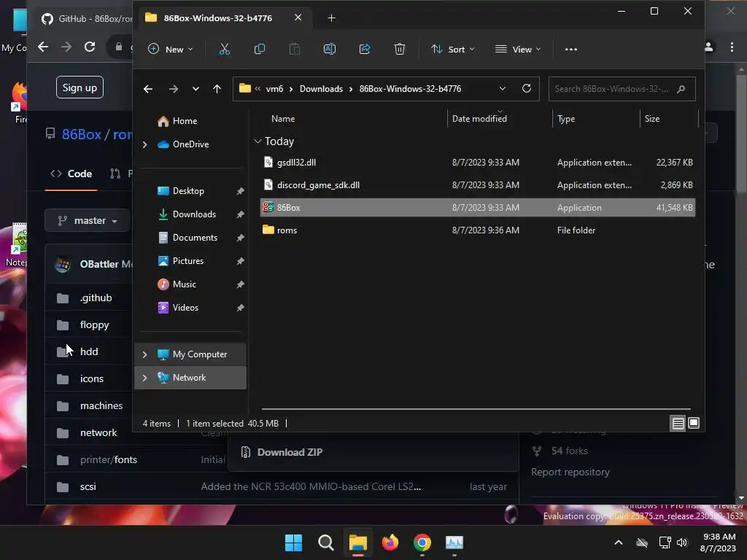Open Chrome from the taskbar
This screenshot has height=560, width=747.
coord(422,542)
